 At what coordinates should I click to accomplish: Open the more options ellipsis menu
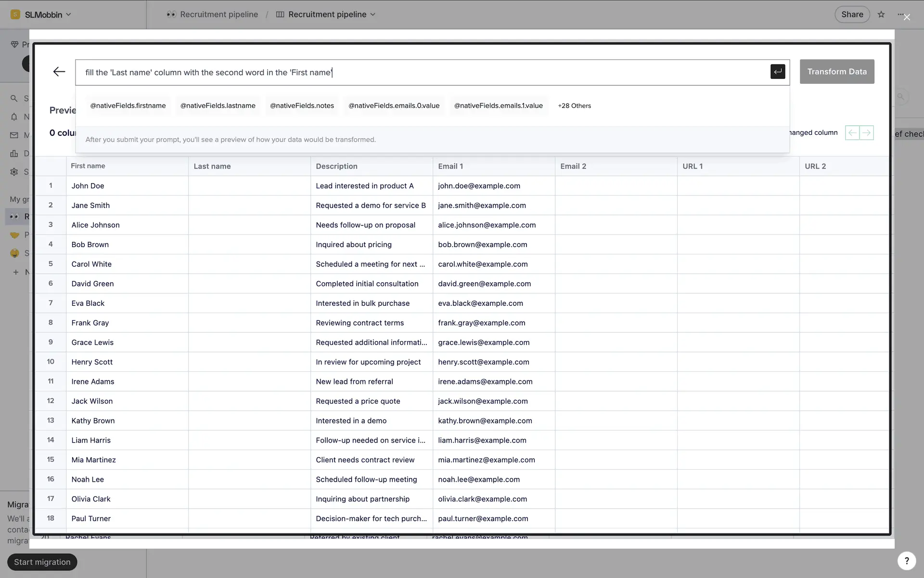click(899, 14)
